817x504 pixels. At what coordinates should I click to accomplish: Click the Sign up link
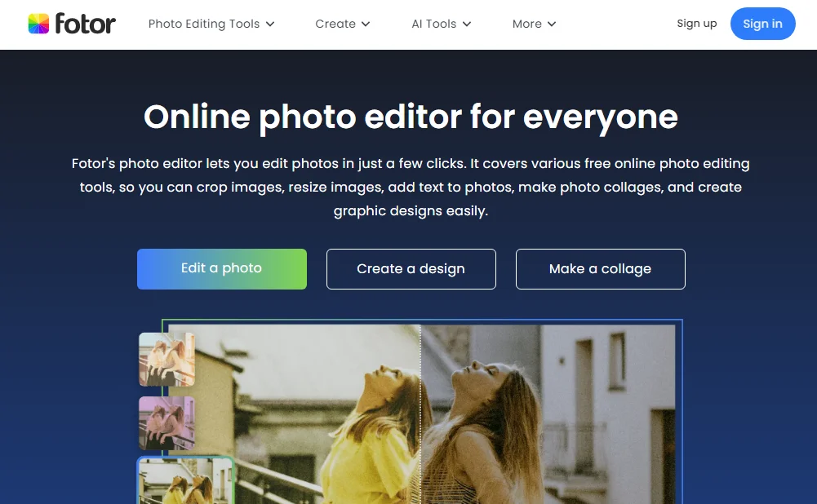[x=696, y=24]
